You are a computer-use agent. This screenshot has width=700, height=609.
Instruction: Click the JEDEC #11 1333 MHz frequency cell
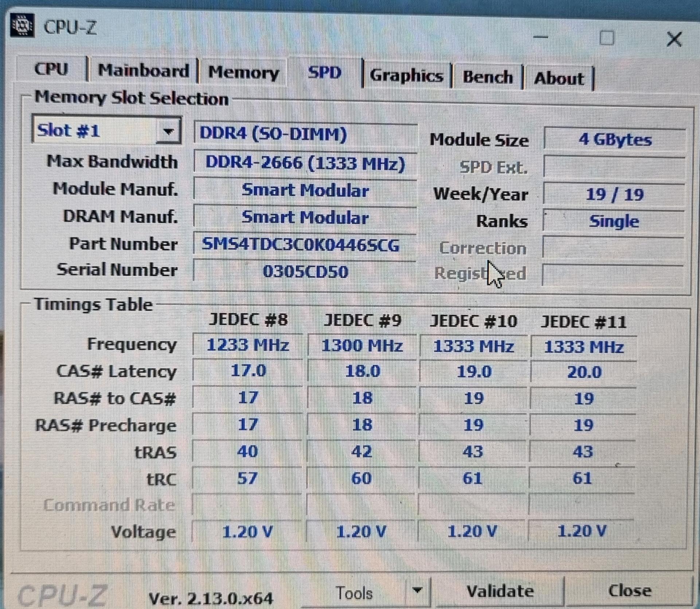click(584, 347)
